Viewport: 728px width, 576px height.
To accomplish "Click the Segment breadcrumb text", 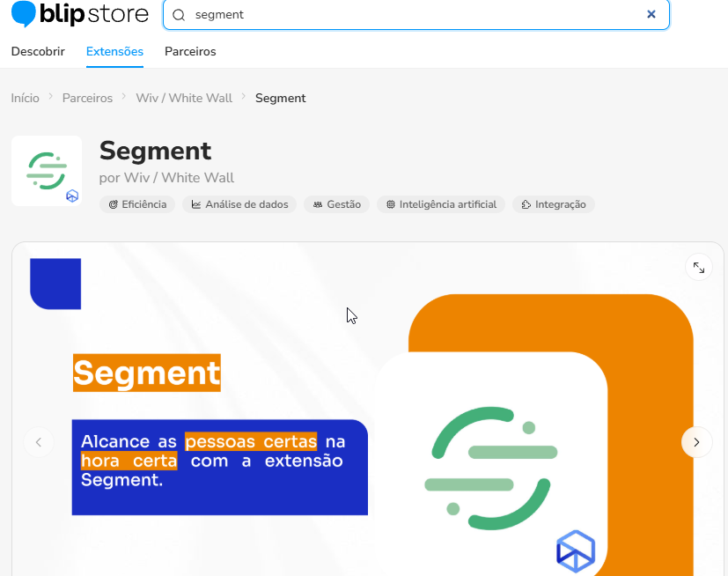I will [x=281, y=98].
